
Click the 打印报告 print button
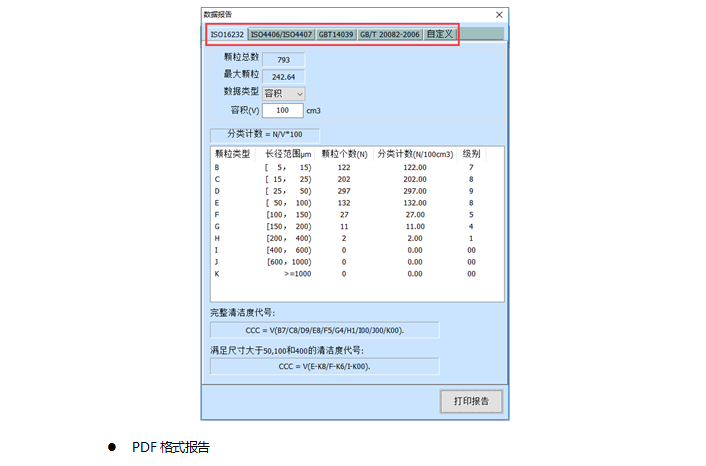click(x=471, y=401)
